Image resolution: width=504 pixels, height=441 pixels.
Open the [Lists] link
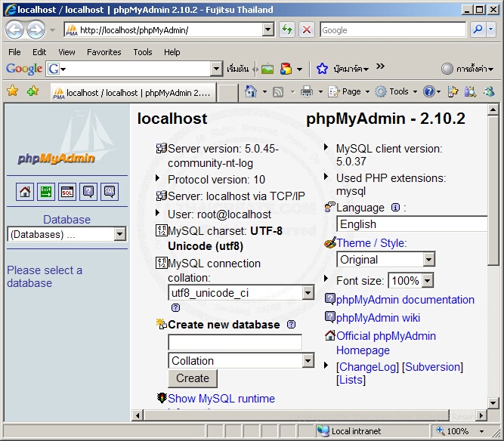point(351,380)
